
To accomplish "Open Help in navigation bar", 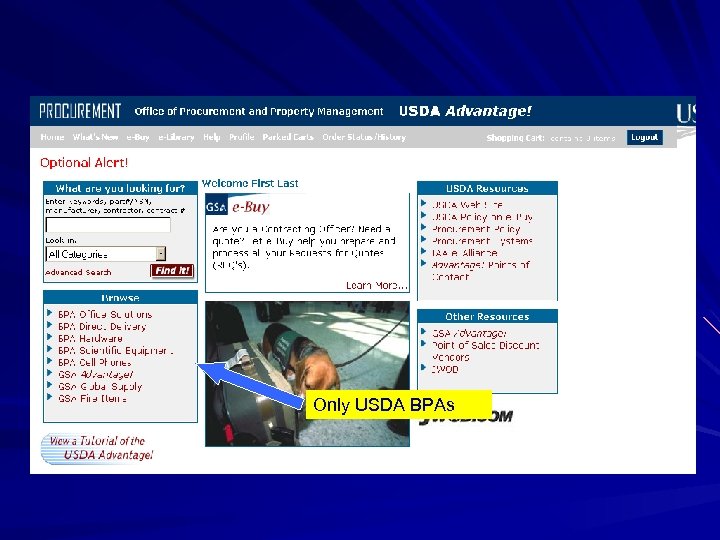I will click(211, 137).
